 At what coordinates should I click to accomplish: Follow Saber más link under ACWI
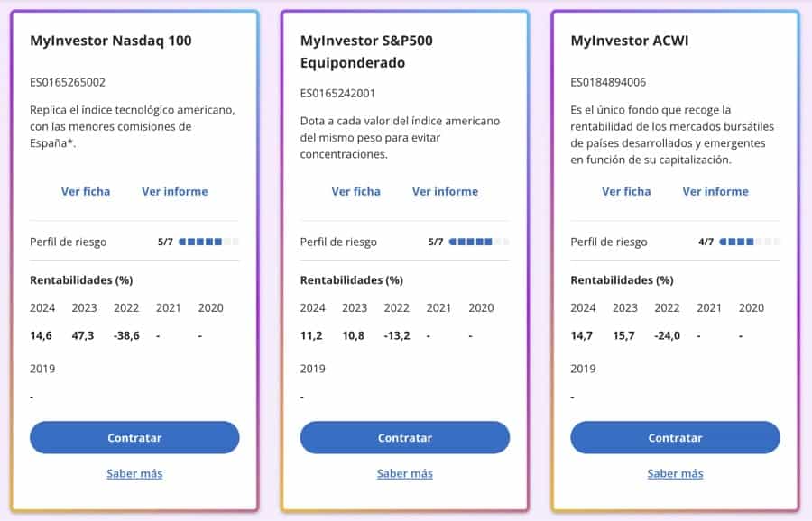675,473
